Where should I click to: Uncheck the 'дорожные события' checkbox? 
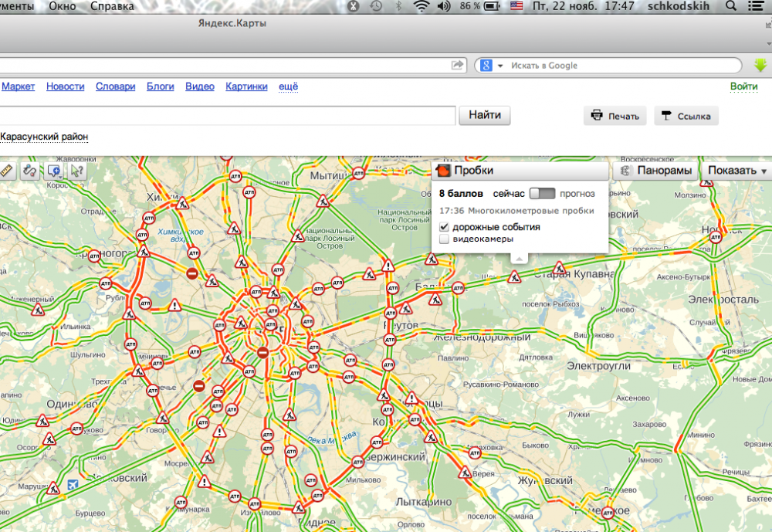[444, 227]
